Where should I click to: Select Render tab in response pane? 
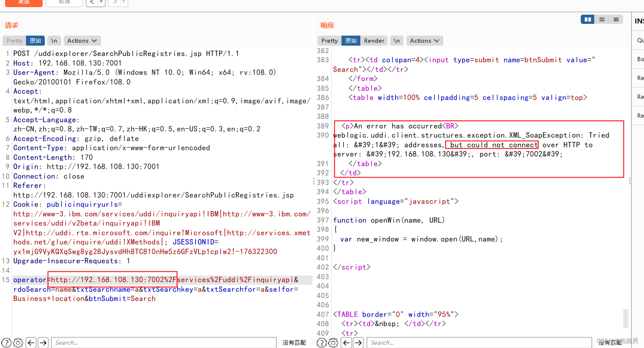(x=374, y=41)
